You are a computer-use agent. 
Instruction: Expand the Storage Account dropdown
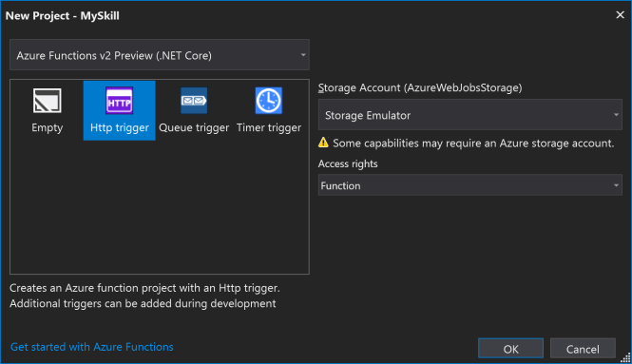470,115
